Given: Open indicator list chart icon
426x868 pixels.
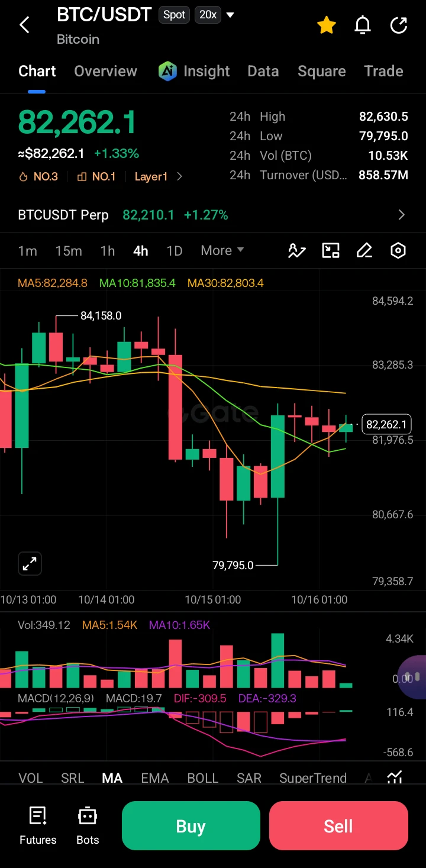Looking at the screenshot, I should [395, 777].
